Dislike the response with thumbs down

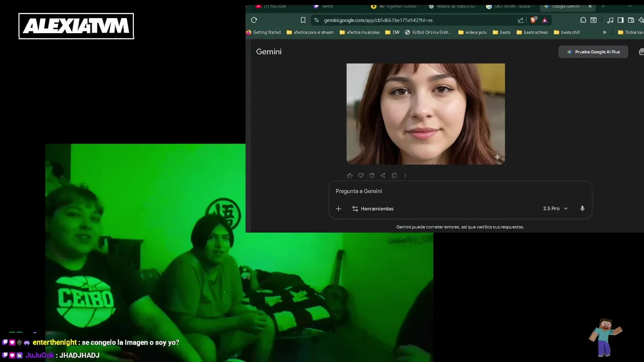[x=361, y=175]
